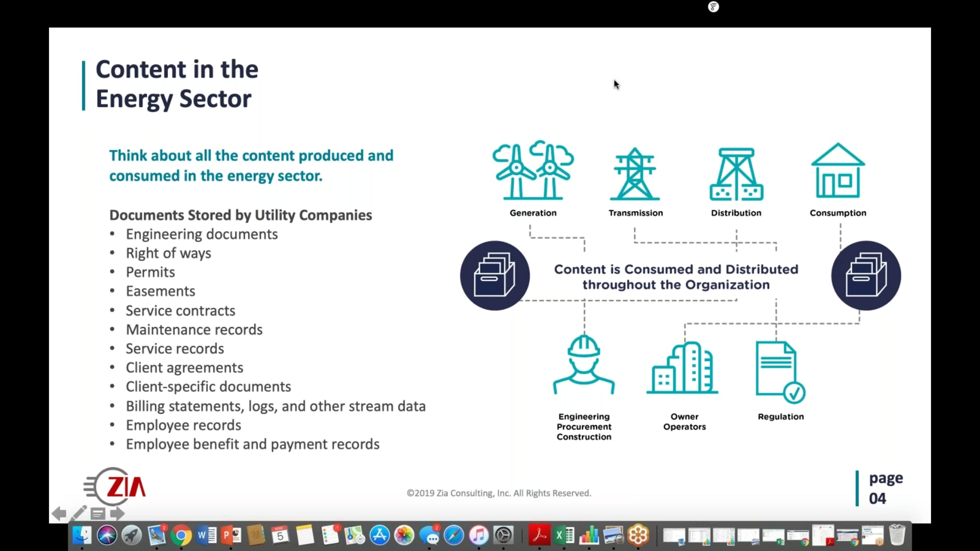The width and height of the screenshot is (980, 551).
Task: Go to previous slide with back arrow
Action: coord(59,513)
